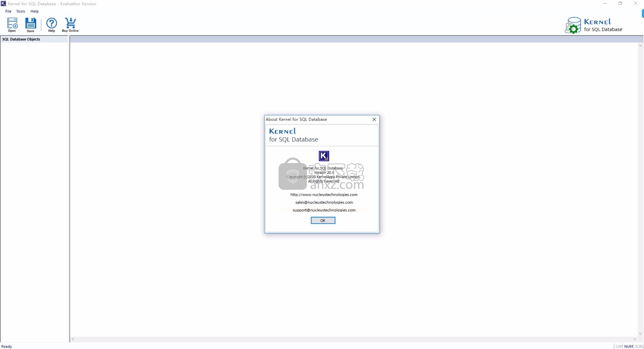The height and width of the screenshot is (349, 644).
Task: Click the Save floppy disk toolbar icon
Action: coord(31,25)
